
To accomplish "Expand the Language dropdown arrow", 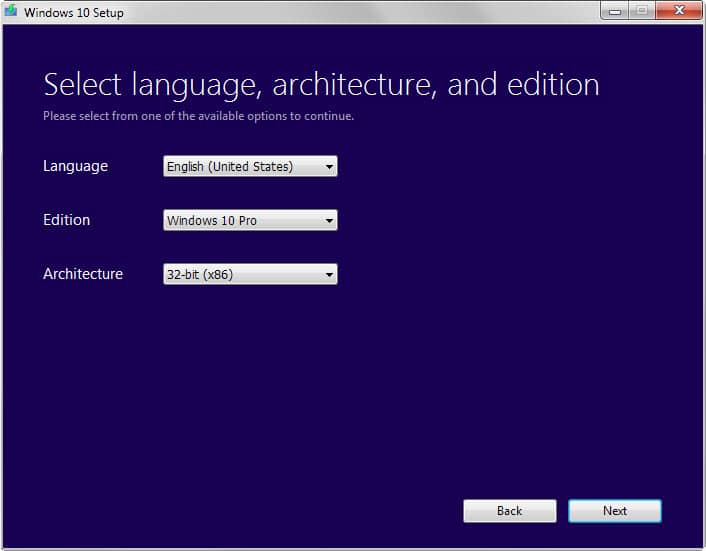I will click(329, 167).
